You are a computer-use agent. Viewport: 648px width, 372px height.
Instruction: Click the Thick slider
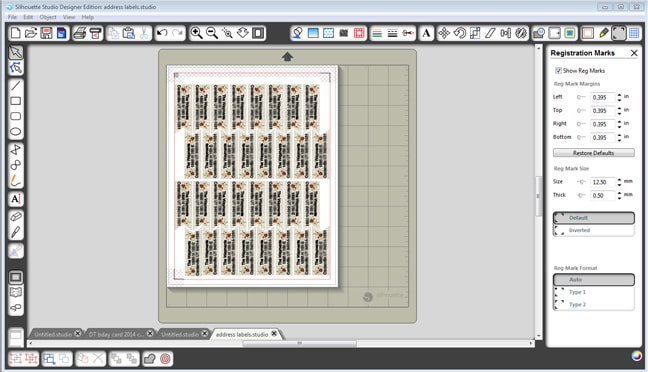(x=581, y=195)
